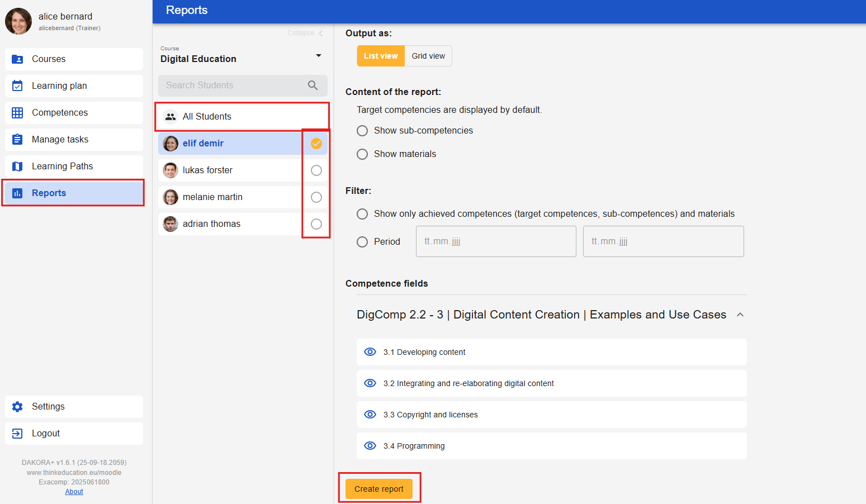Click the Courses folder icon in sidebar
Image resolution: width=866 pixels, height=504 pixels.
point(17,59)
